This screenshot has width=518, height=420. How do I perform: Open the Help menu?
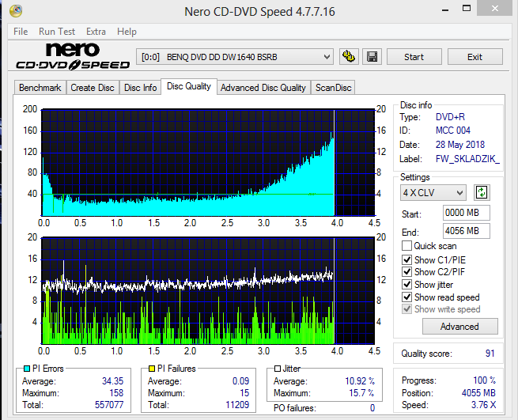coord(127,32)
